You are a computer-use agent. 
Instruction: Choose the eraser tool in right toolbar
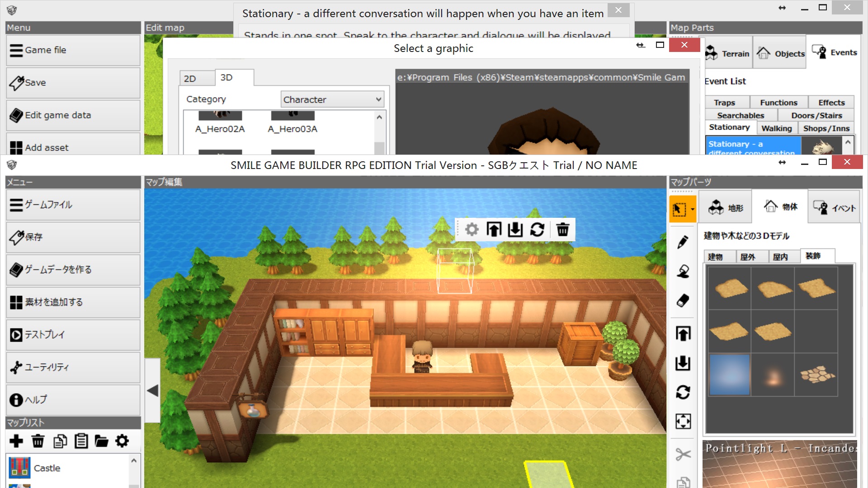pyautogui.click(x=683, y=300)
